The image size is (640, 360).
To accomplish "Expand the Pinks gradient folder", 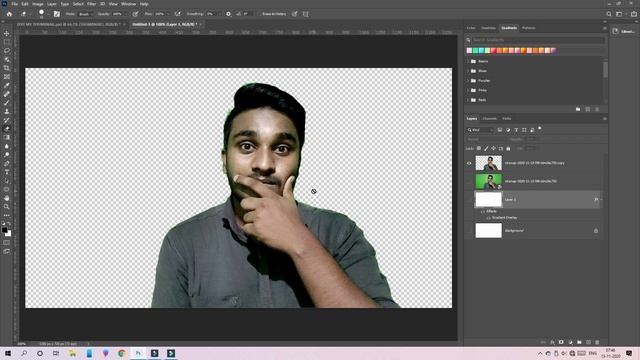I will pos(468,90).
